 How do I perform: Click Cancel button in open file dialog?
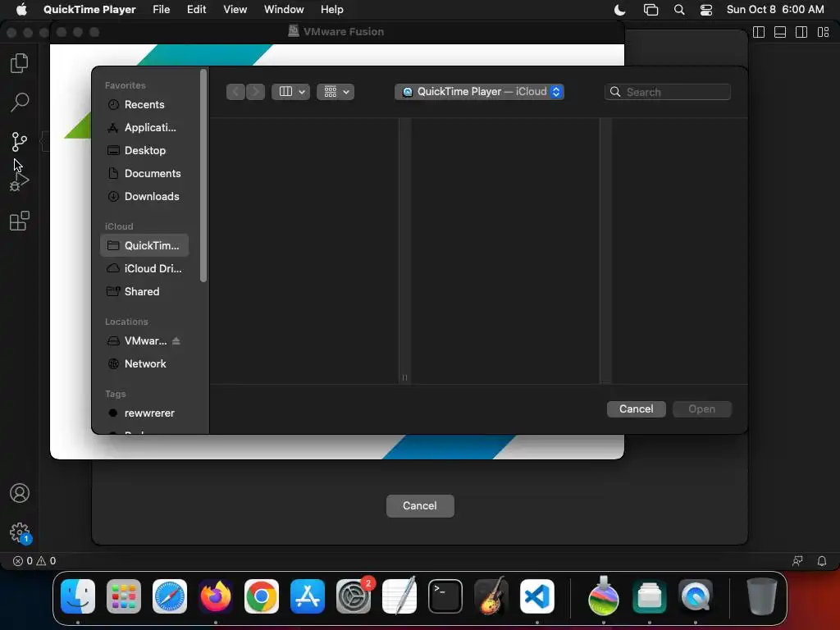(x=636, y=409)
